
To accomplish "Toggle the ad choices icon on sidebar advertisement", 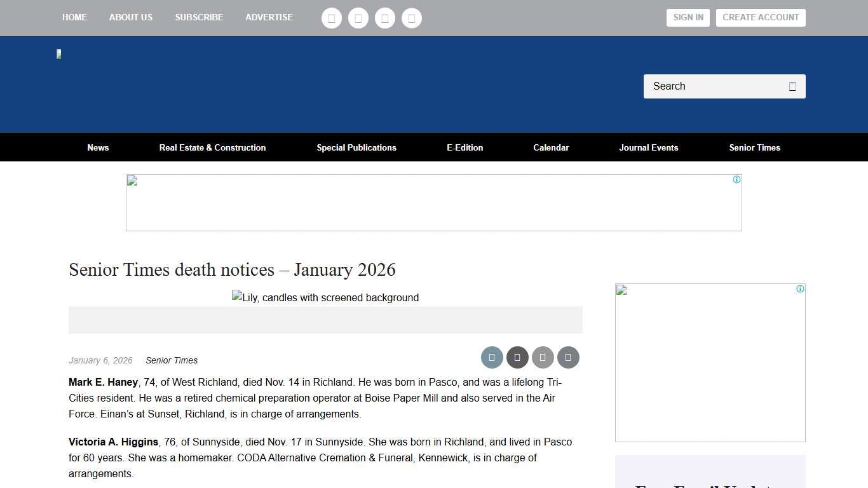I will point(799,288).
